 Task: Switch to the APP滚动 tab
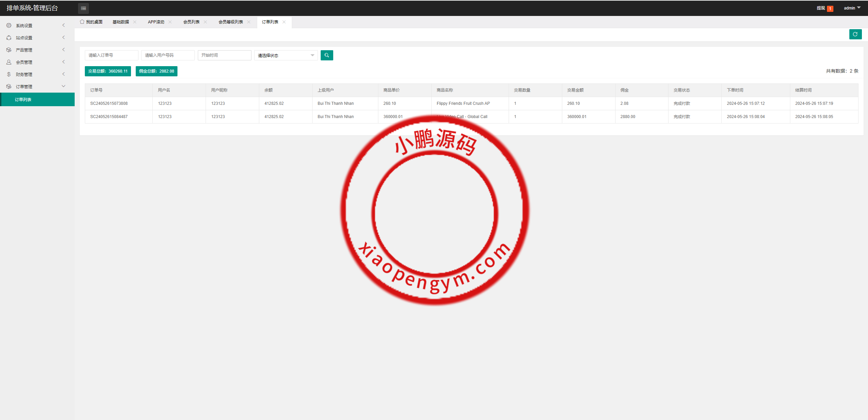pos(156,22)
